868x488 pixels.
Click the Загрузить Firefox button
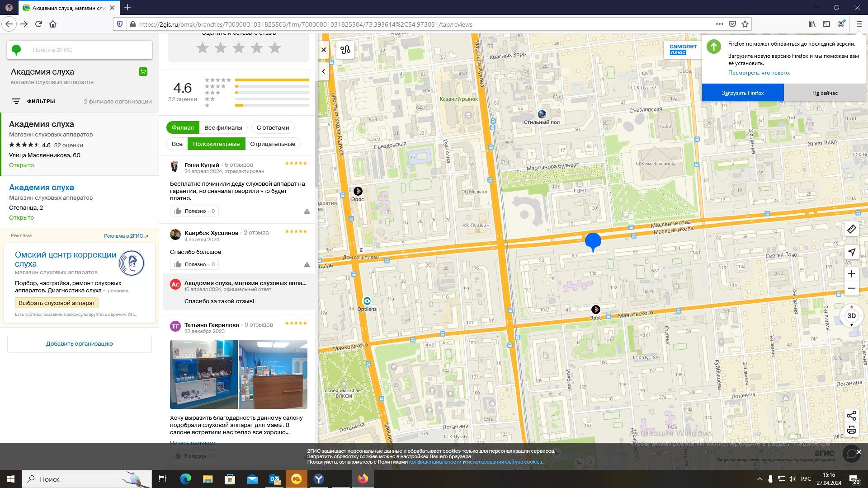[x=742, y=93]
